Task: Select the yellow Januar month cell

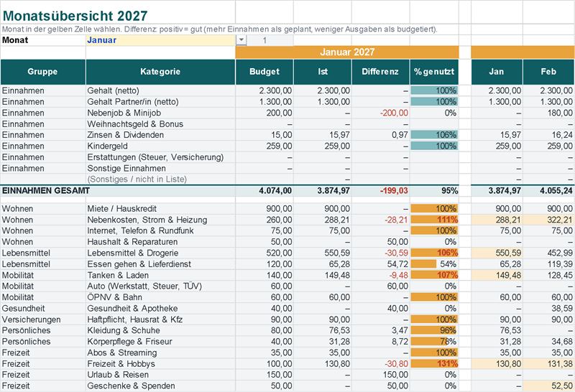Action: [x=160, y=40]
